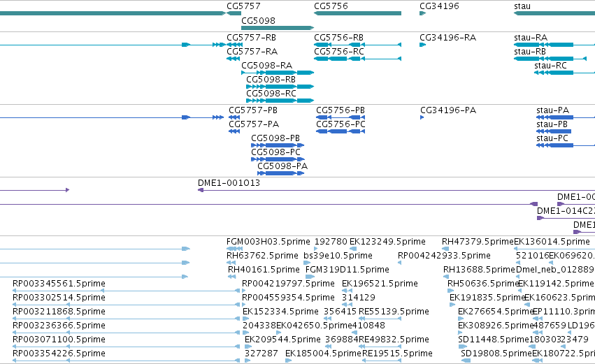595x364 pixels.
Task: Click protein CG5757-PA
Action: (x=254, y=124)
